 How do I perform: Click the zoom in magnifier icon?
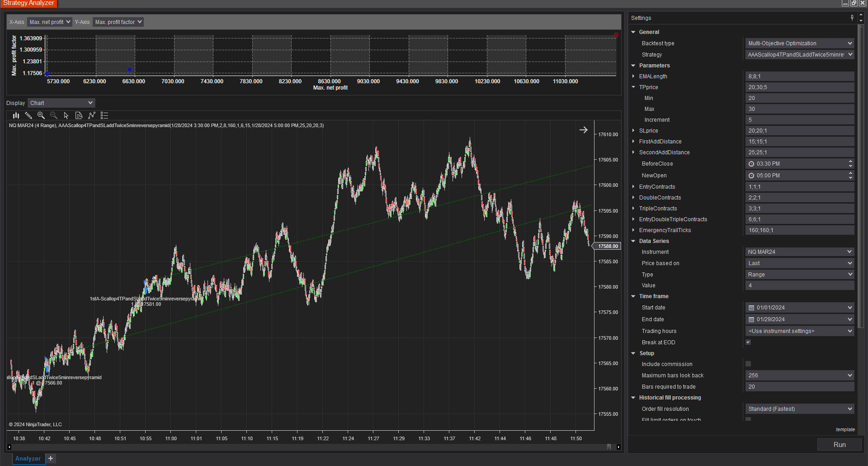(x=41, y=115)
